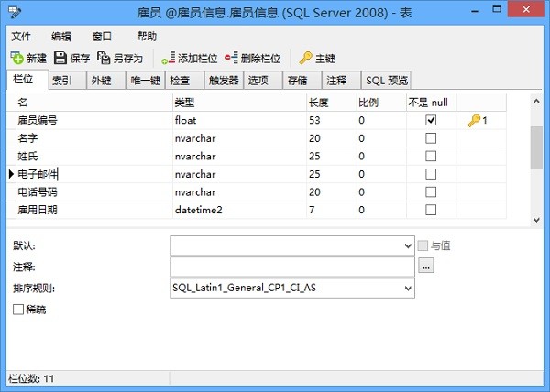Maximize the table designer window

[x=497, y=10]
